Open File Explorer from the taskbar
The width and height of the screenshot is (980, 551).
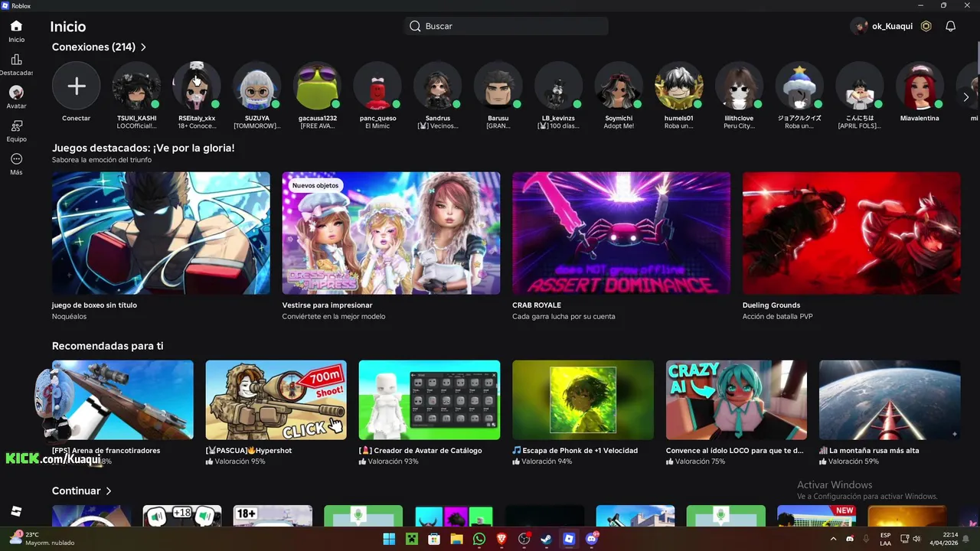[x=456, y=539]
